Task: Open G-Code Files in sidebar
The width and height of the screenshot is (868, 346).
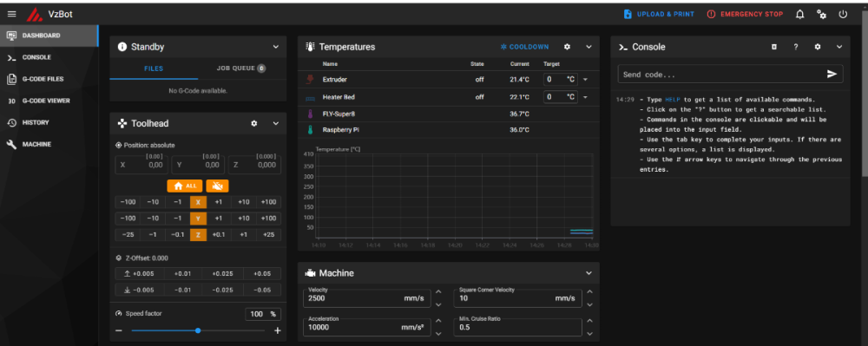Action: point(43,79)
